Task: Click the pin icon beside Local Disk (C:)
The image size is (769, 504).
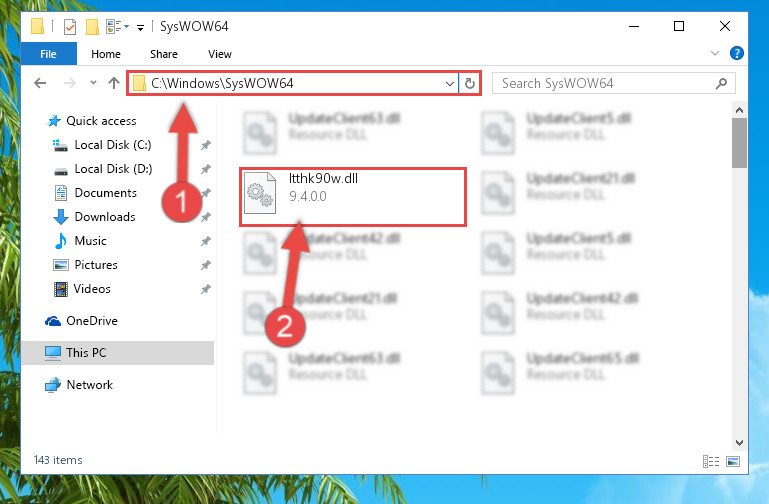Action: (x=205, y=145)
